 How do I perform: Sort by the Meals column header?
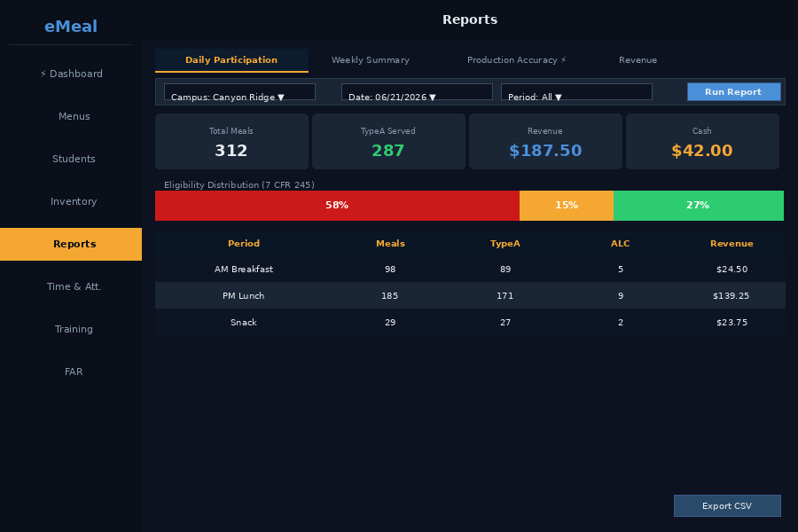pyautogui.click(x=390, y=244)
